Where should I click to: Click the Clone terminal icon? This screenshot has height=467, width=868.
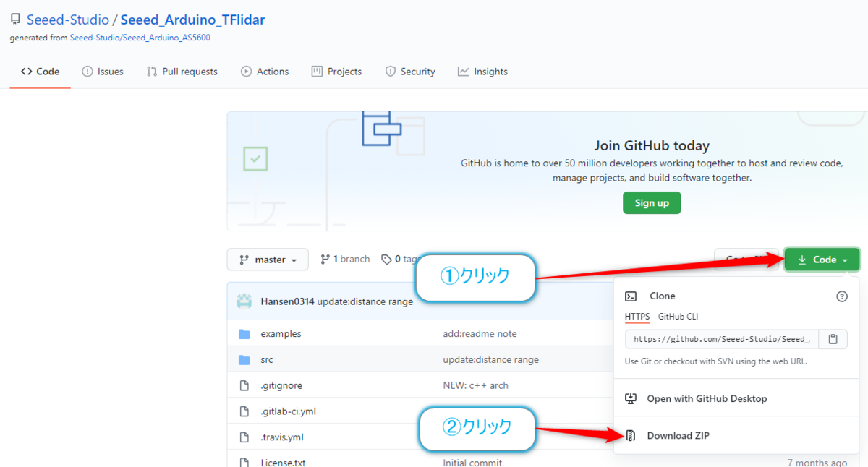click(x=631, y=296)
